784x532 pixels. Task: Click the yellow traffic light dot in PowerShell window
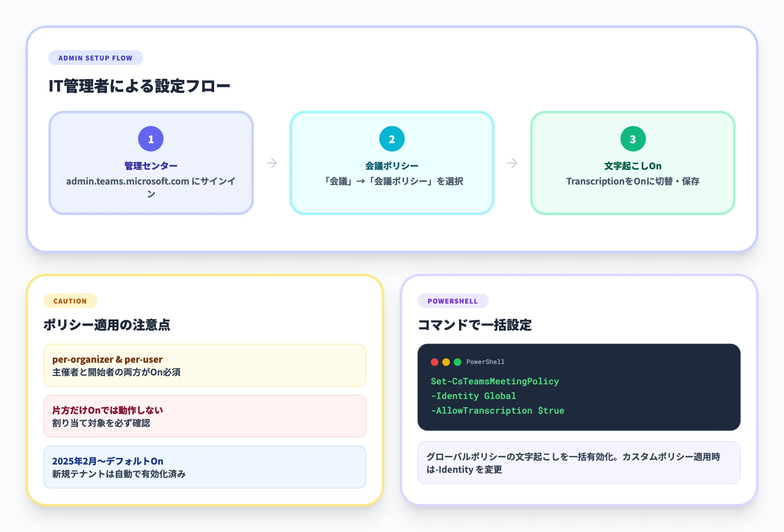447,362
